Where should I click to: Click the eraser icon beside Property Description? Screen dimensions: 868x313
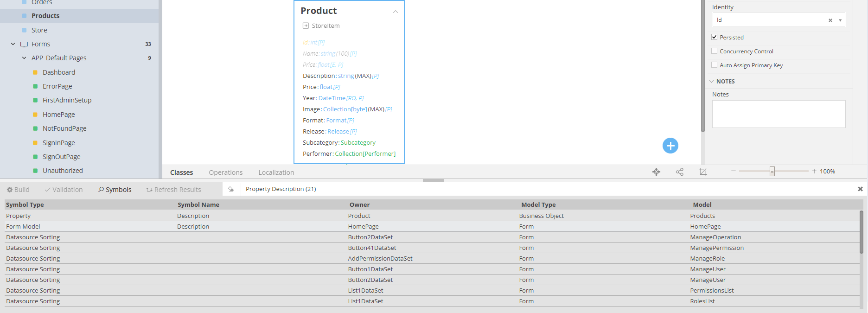click(x=231, y=189)
